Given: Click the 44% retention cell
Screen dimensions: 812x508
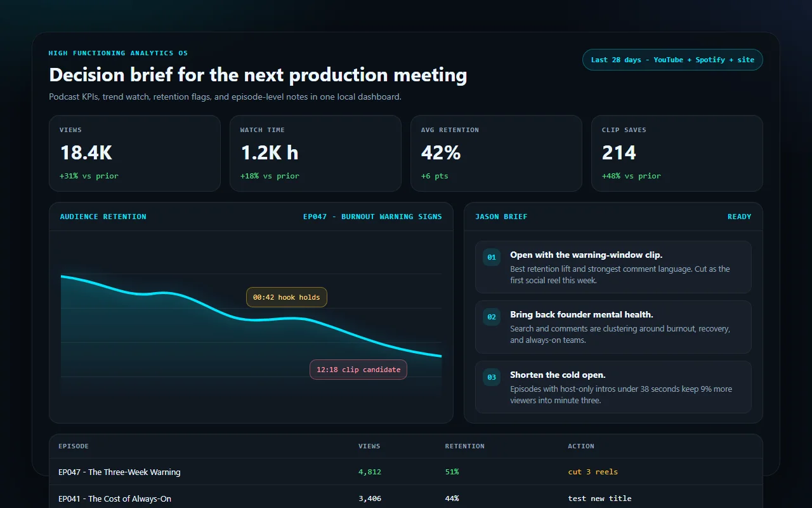Looking at the screenshot, I should (452, 498).
